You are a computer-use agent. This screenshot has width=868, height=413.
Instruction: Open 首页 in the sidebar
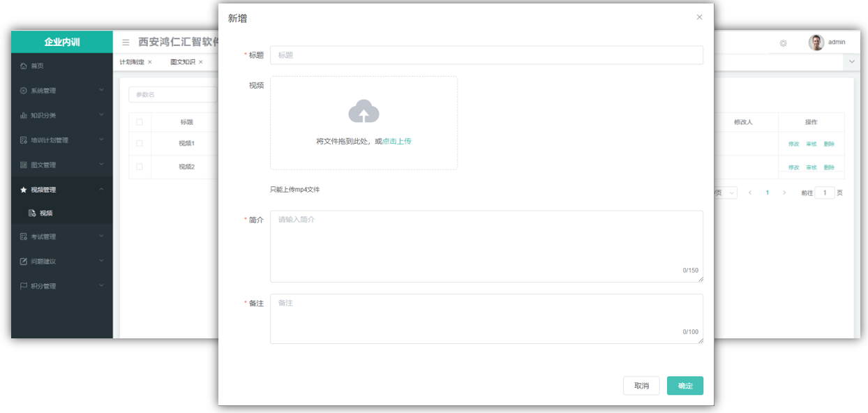[62, 66]
